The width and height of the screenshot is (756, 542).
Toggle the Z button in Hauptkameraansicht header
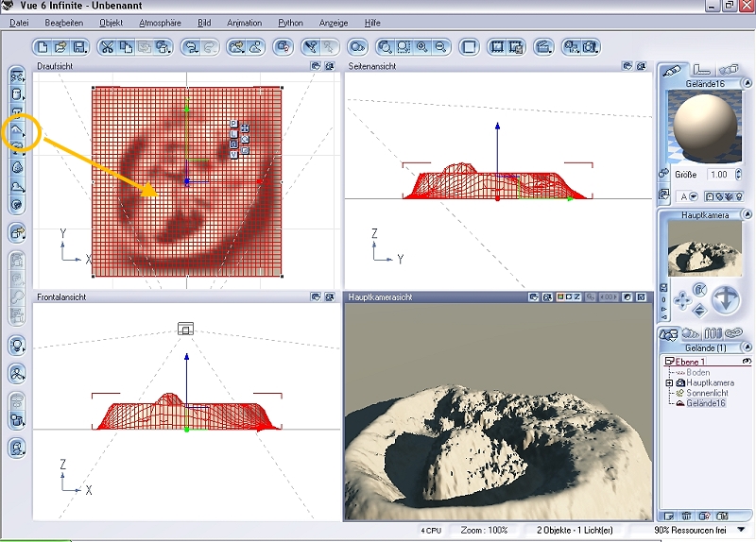pyautogui.click(x=576, y=296)
